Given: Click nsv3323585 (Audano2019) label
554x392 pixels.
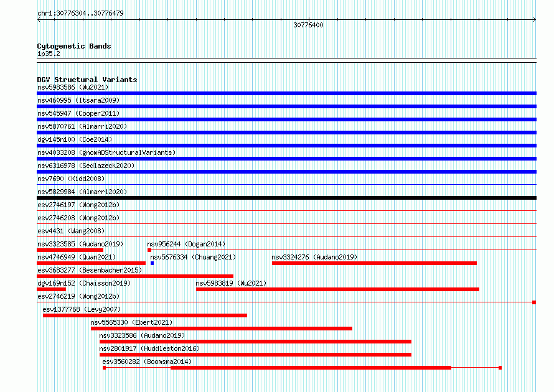Looking at the screenshot, I should pos(80,244).
